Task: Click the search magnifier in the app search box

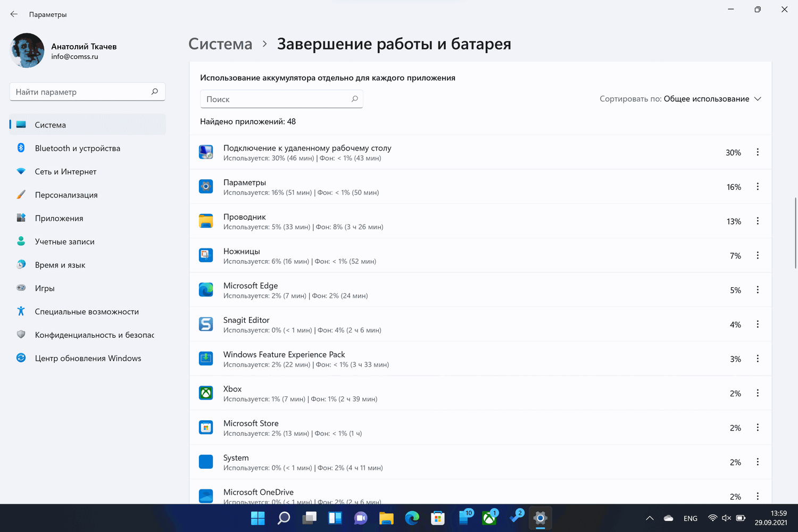Action: point(355,99)
